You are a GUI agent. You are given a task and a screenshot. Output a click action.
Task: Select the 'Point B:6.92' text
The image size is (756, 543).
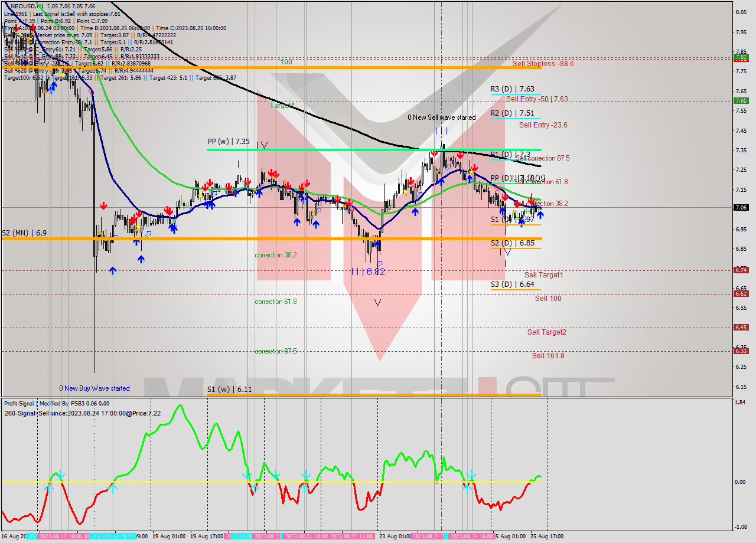pyautogui.click(x=57, y=21)
